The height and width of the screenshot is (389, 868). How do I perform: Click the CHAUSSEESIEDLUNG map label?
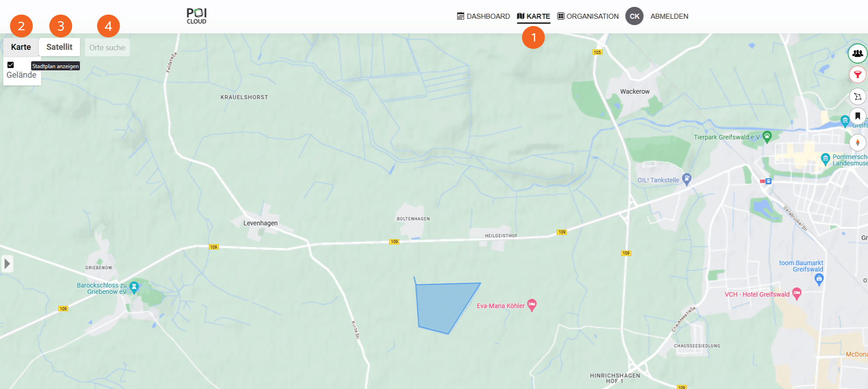tap(697, 346)
